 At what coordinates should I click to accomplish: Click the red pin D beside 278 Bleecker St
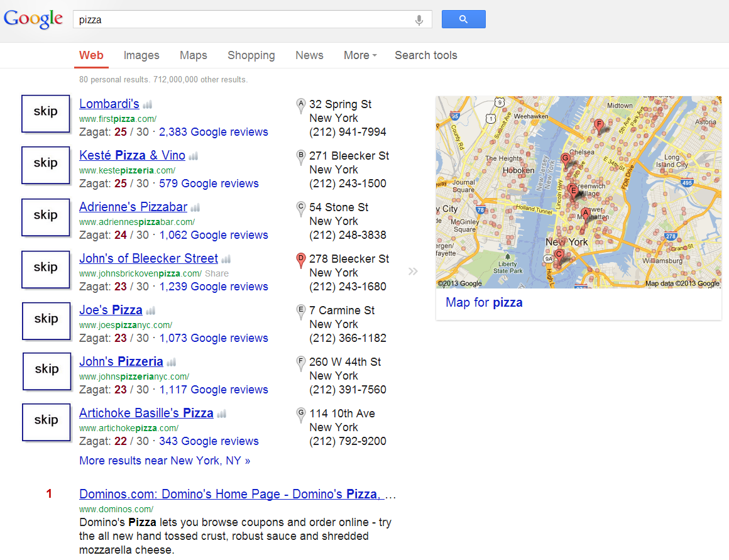pos(300,260)
